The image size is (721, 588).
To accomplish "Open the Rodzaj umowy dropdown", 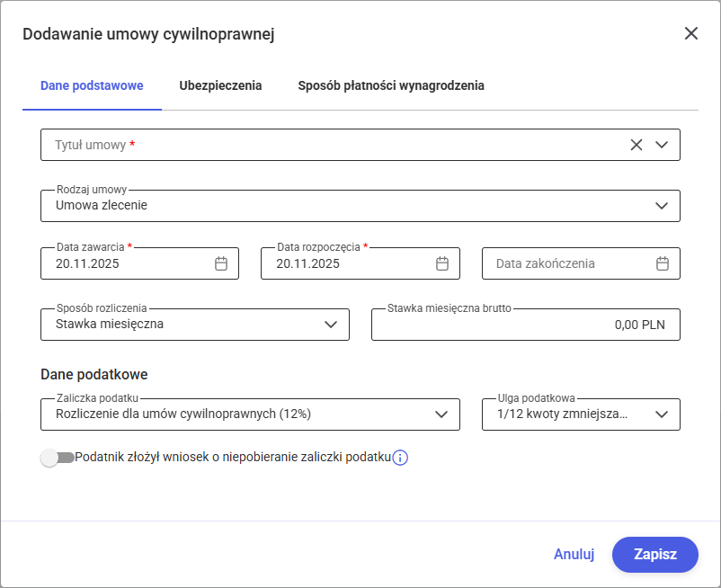I will 663,205.
